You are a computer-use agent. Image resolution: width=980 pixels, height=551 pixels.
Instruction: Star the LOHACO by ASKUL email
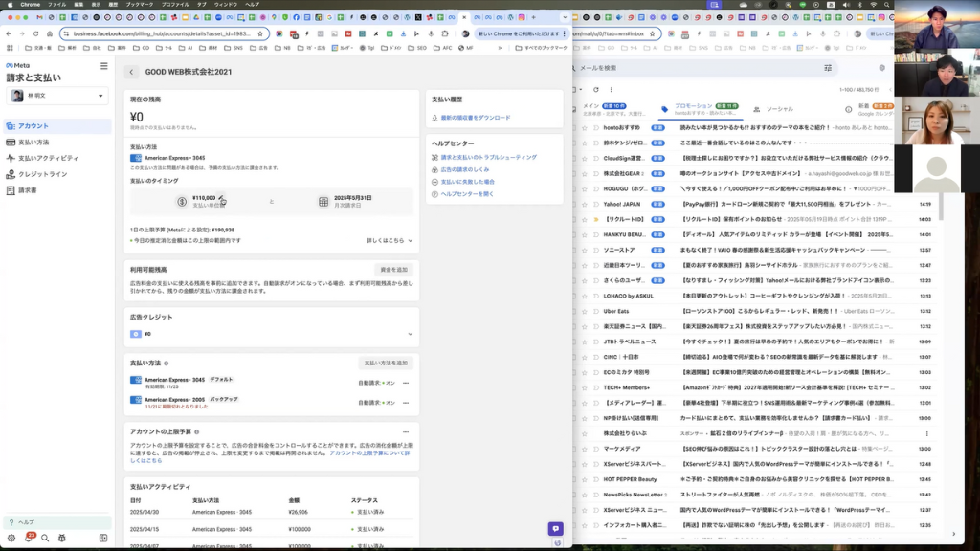585,297
